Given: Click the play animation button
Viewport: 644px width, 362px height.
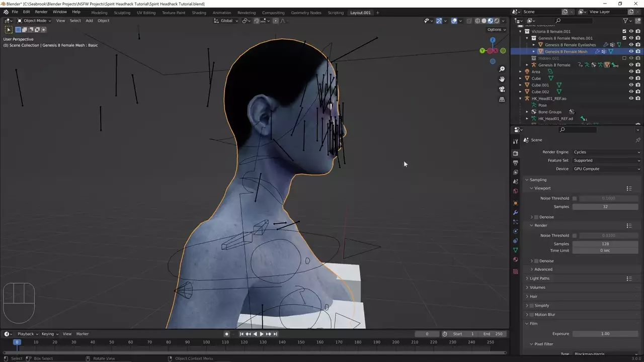Looking at the screenshot, I should [x=262, y=334].
